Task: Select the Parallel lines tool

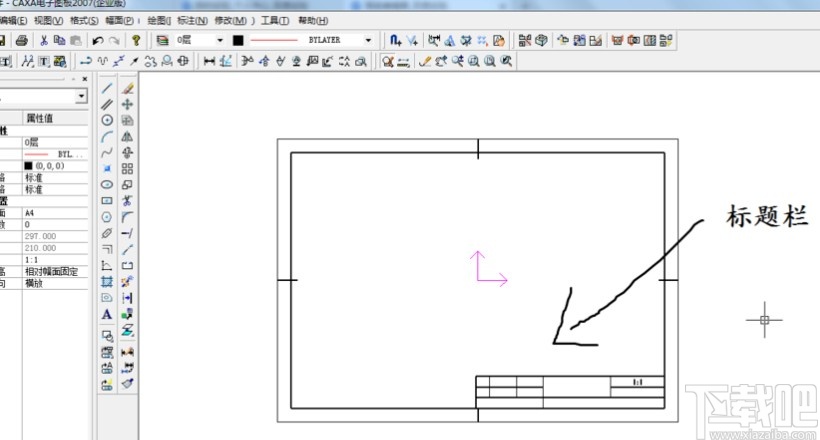Action: (x=107, y=104)
